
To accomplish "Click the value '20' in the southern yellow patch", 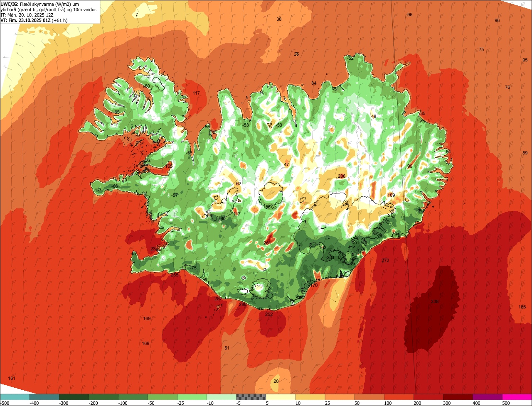I will pyautogui.click(x=276, y=381).
